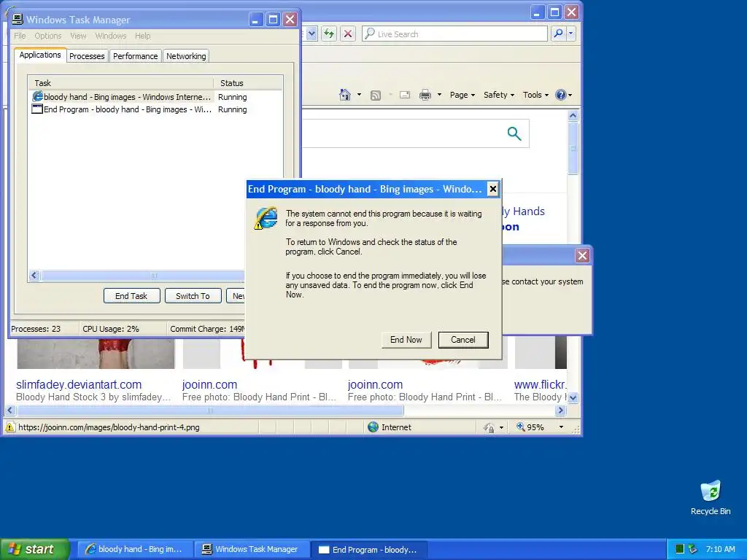Screen dimensions: 747x560
Task: Click the scroll right arrow of IE horizontal scrollbar
Action: coord(561,410)
